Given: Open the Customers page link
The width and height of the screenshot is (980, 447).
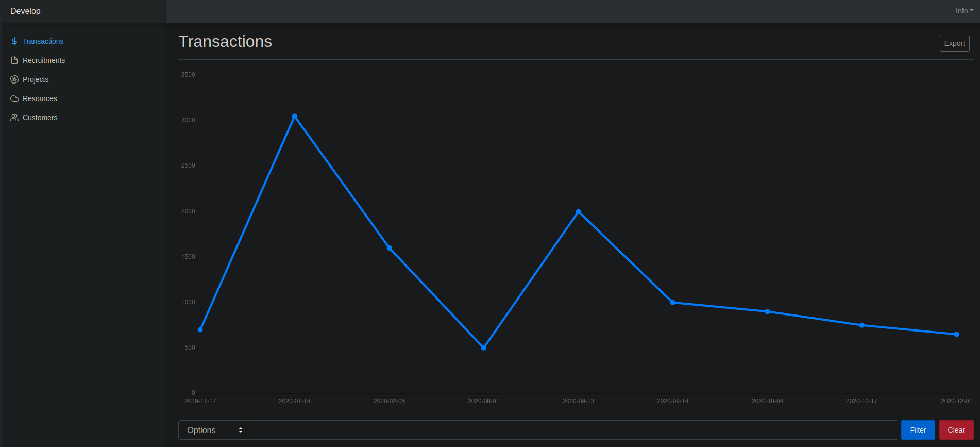Looking at the screenshot, I should 40,118.
